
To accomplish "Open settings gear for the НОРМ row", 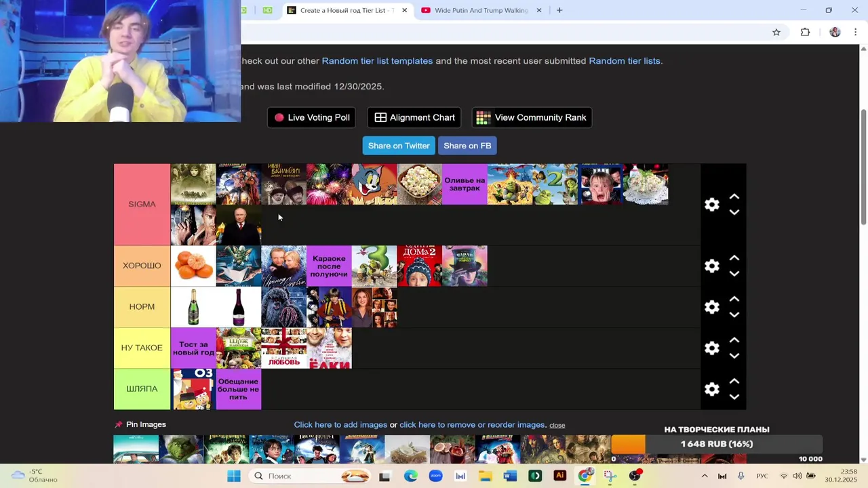I will point(711,307).
